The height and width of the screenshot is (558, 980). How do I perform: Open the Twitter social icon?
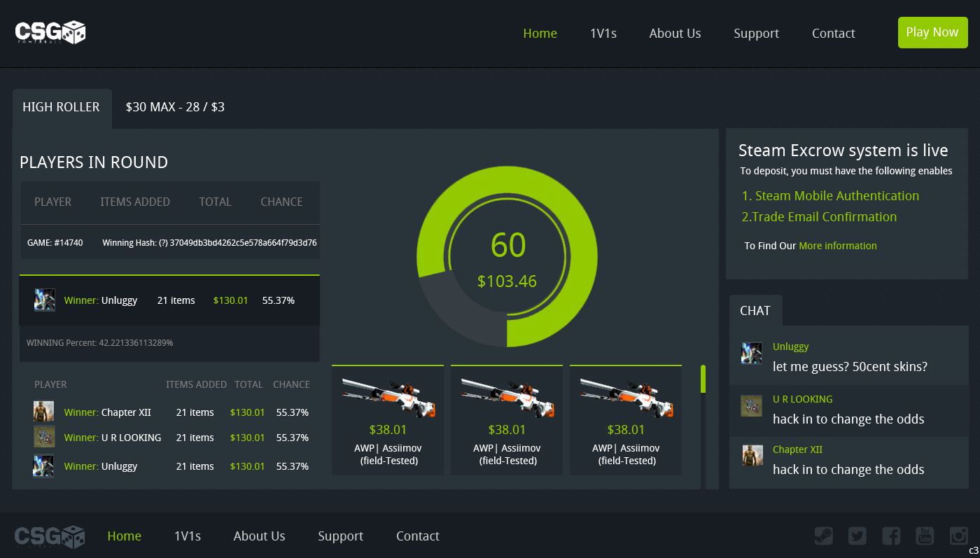[x=857, y=536]
